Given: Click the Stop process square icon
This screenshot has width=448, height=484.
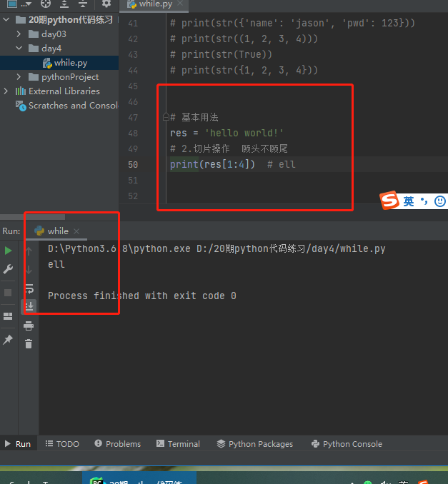Looking at the screenshot, I should point(8,293).
